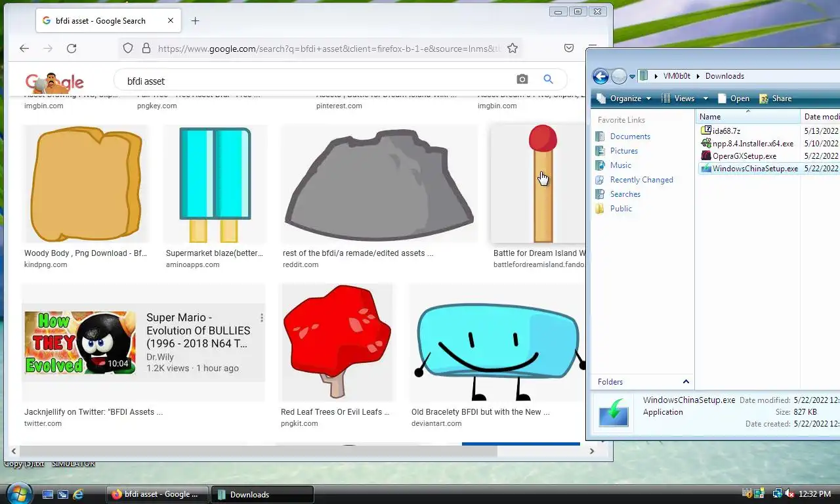Click the Explorer Forward button
Screen dimensions: 840x504
619,76
